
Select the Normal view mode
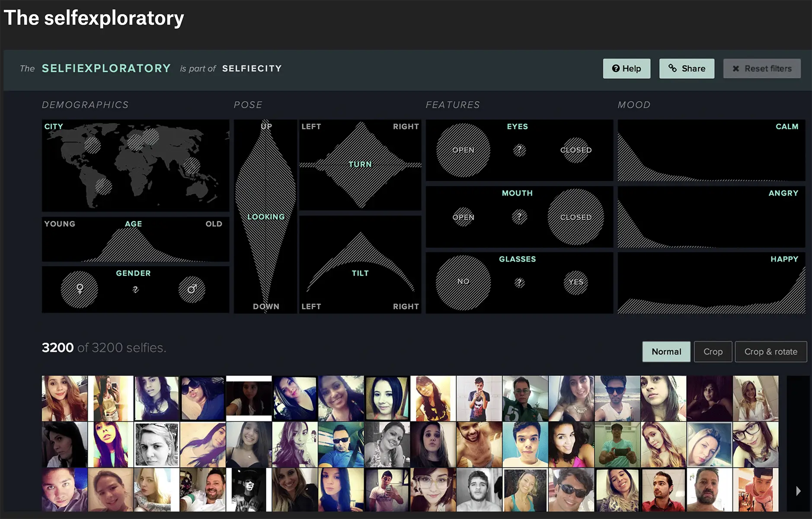click(666, 352)
